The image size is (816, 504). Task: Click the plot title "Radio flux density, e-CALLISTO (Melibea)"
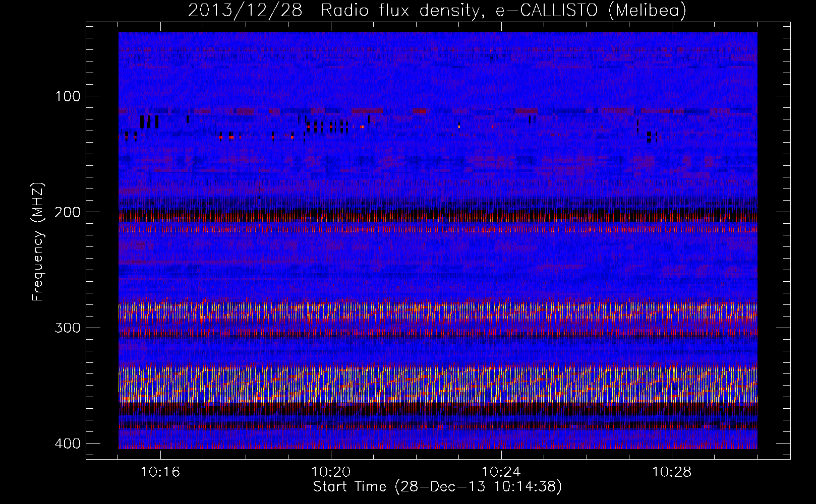504,10
